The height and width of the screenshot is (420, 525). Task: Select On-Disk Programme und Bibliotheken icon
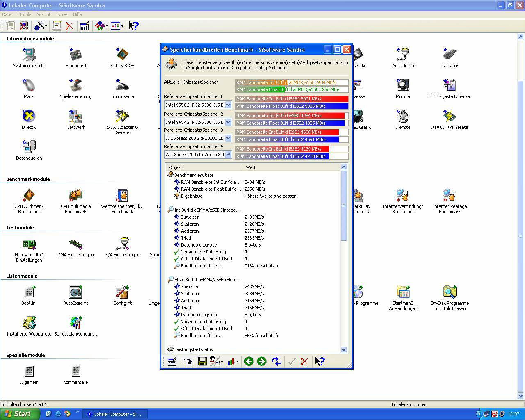pyautogui.click(x=450, y=298)
